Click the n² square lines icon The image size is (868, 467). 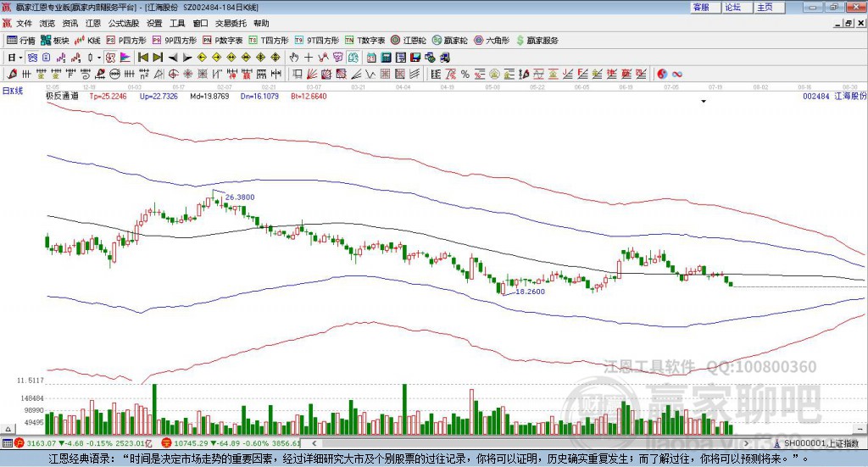tap(144, 74)
